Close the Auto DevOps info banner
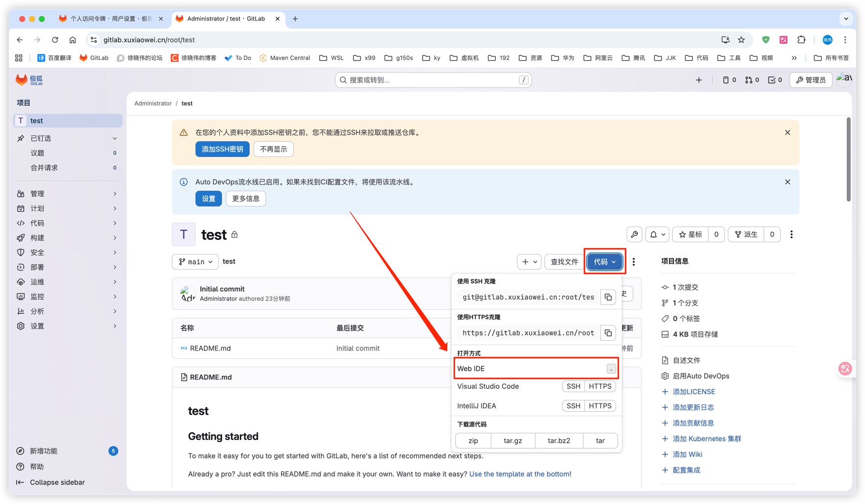 (788, 182)
